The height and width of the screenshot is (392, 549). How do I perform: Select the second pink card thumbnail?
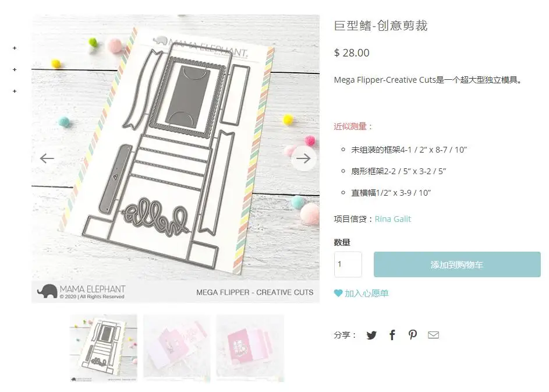(x=177, y=348)
